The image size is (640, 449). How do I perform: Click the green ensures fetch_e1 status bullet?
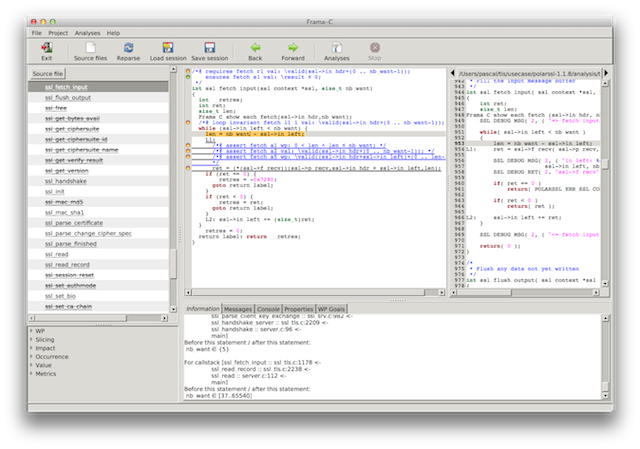[x=188, y=77]
